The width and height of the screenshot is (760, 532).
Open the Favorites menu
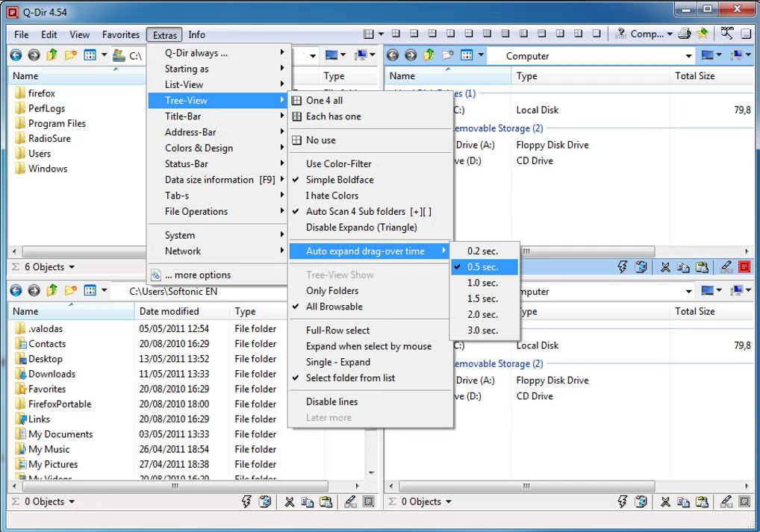pyautogui.click(x=121, y=35)
